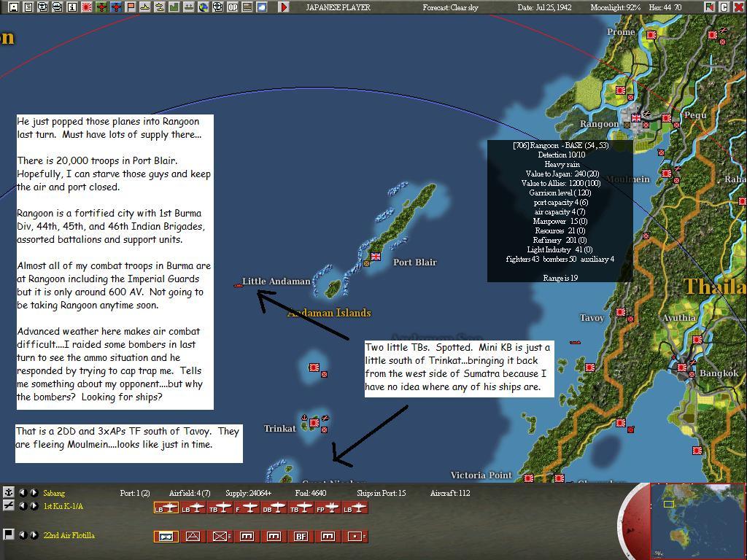Open the 1st Ku K-1/A unit link
747x560 pixels.
(63, 506)
